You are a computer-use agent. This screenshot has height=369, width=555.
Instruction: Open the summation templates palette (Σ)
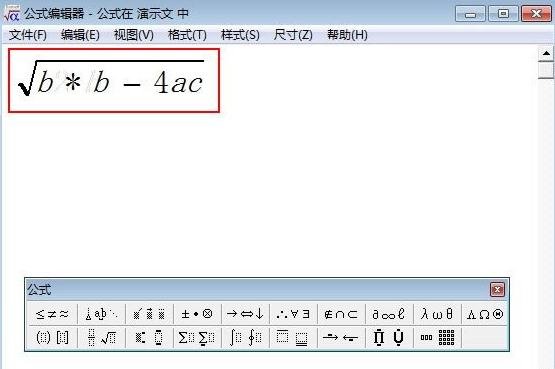(197, 337)
